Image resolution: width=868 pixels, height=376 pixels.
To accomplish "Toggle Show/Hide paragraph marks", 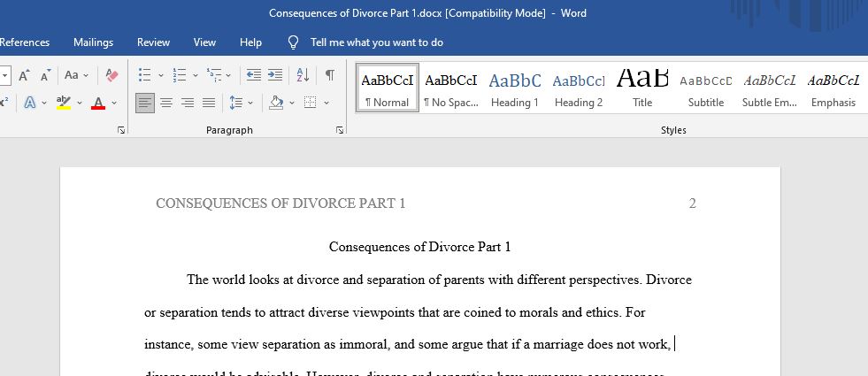I will coord(329,74).
